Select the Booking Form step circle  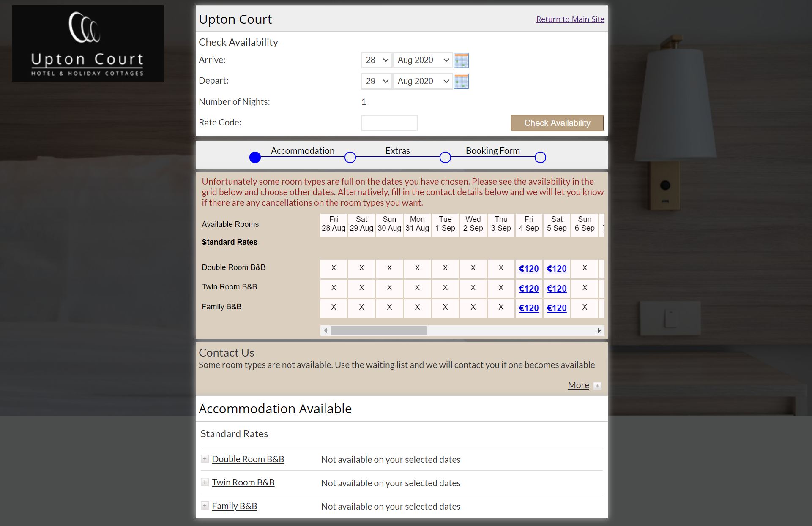(445, 158)
